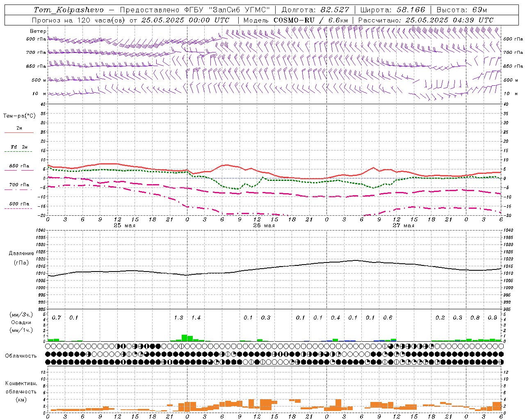Screen dimensions: 525x420
Task: Click the dashed line sample under Td legend
Action: (x=18, y=152)
